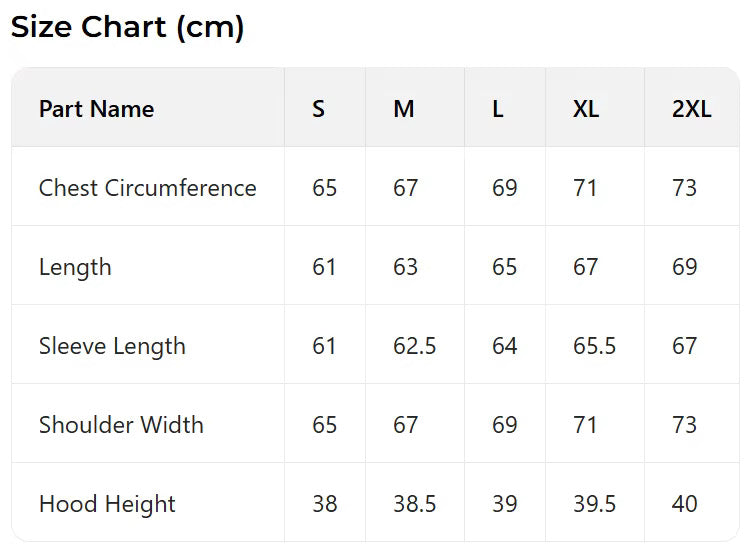Select the Hood Height row label
This screenshot has width=754, height=552.
[107, 504]
